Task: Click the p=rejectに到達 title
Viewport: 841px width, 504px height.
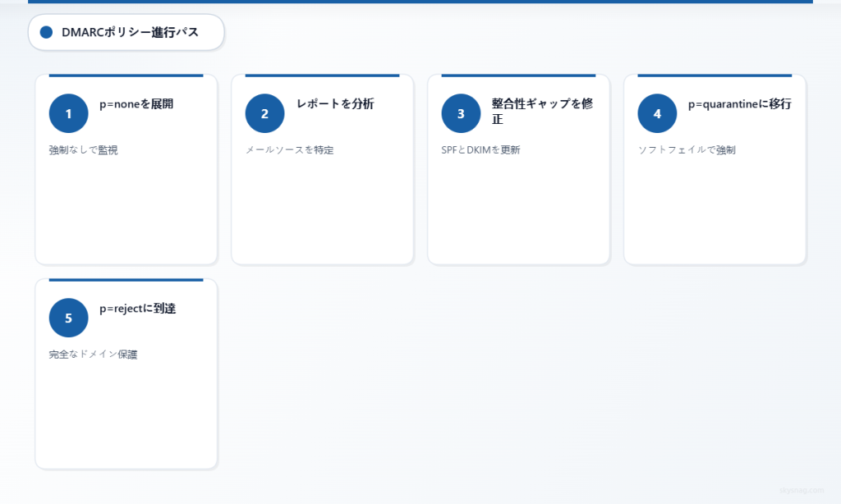Action: click(137, 309)
